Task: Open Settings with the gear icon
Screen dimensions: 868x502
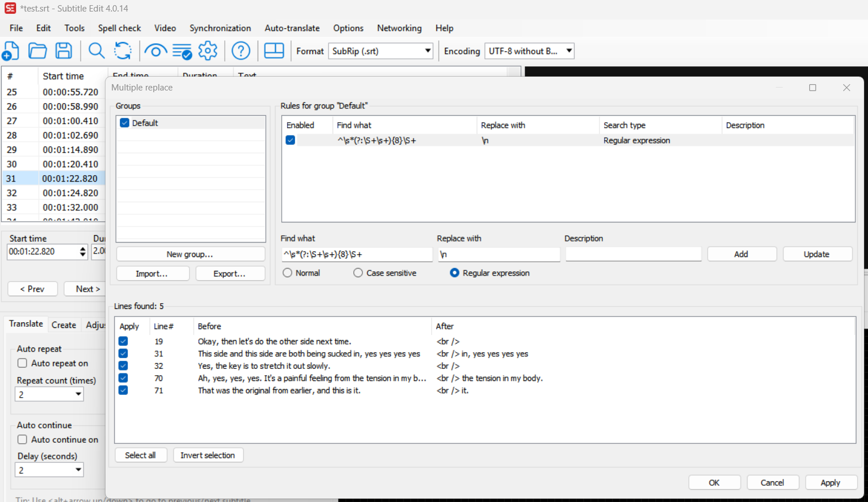Action: tap(208, 51)
